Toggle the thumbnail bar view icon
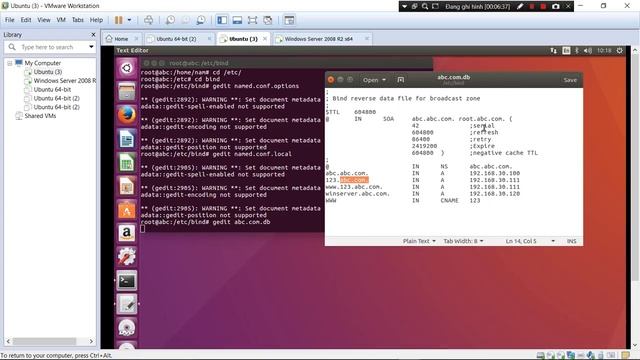Viewport: 640px width, 360px height. [x=237, y=20]
